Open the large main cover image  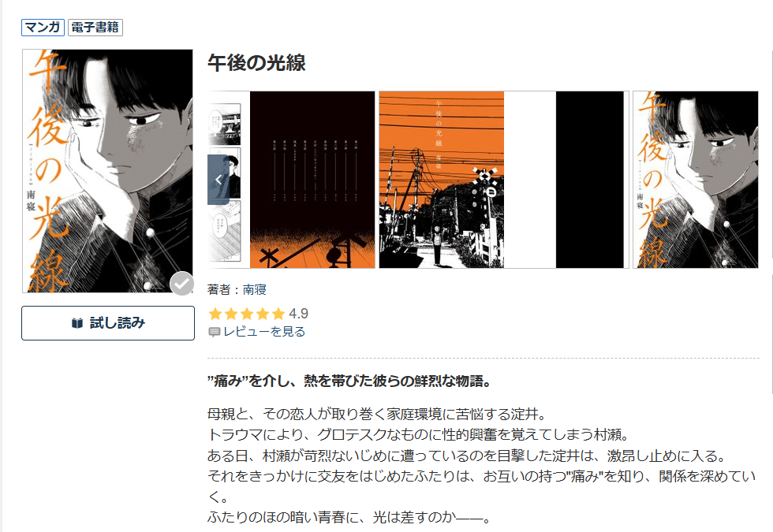click(x=107, y=171)
